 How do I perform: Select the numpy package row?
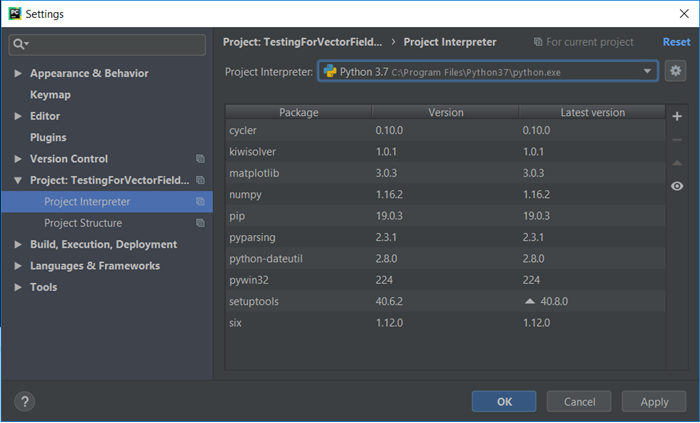tap(445, 195)
